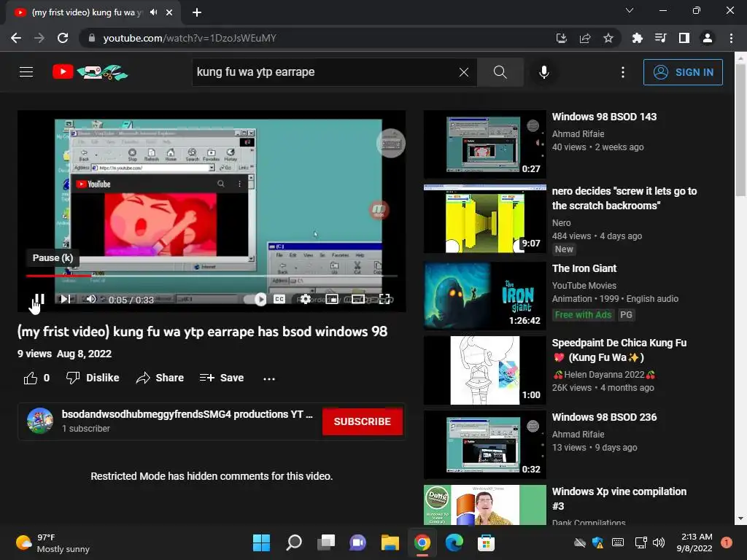747x560 pixels.
Task: Open Chrome extensions puzzle icon
Action: 637,38
